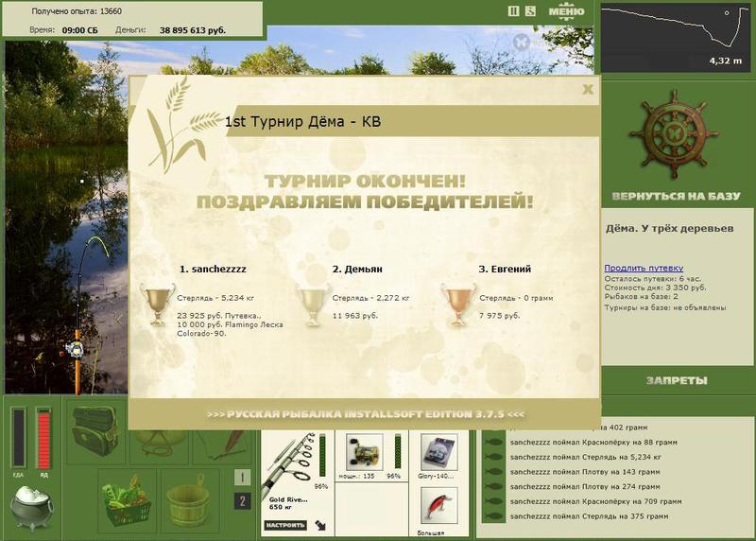The height and width of the screenshot is (541, 756).
Task: Click the gold trophy for sanchezzzz
Action: click(x=158, y=305)
